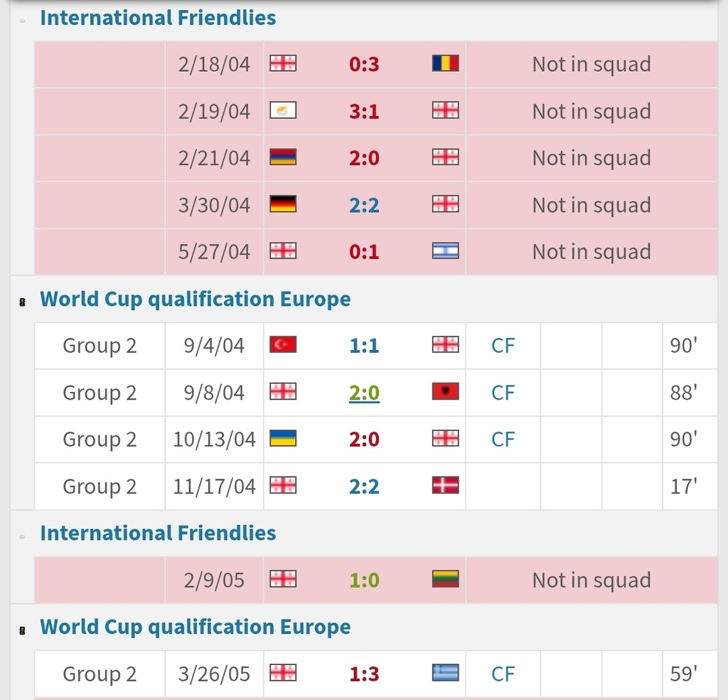This screenshot has height=700, width=728.
Task: Open Israel flag in 5/27/04 match
Action: click(x=445, y=252)
